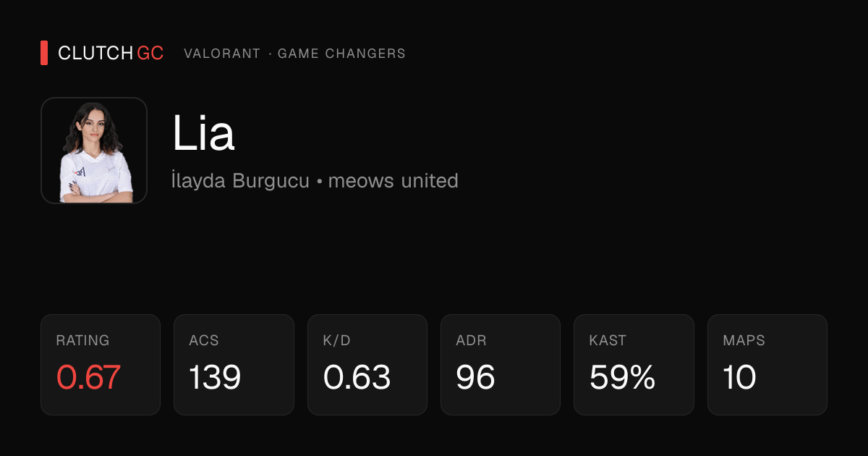Screen dimensions: 868x456
Task: Click the red bar logo icon
Action: [44, 53]
